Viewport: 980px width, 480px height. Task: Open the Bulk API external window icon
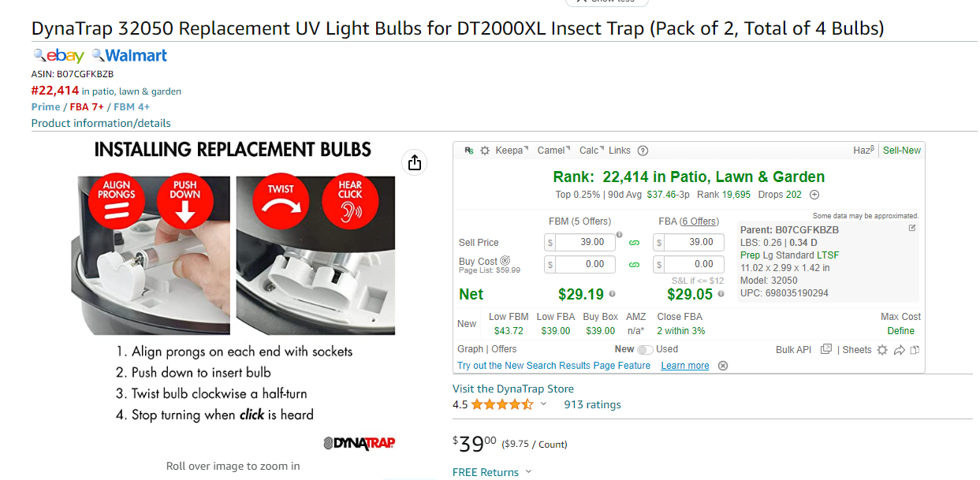point(825,349)
